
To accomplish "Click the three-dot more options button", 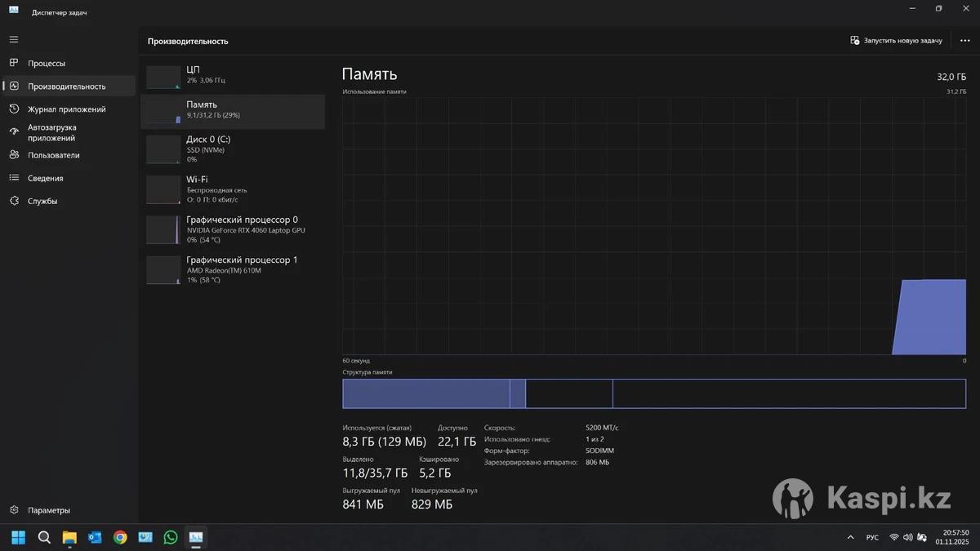I will tap(964, 40).
